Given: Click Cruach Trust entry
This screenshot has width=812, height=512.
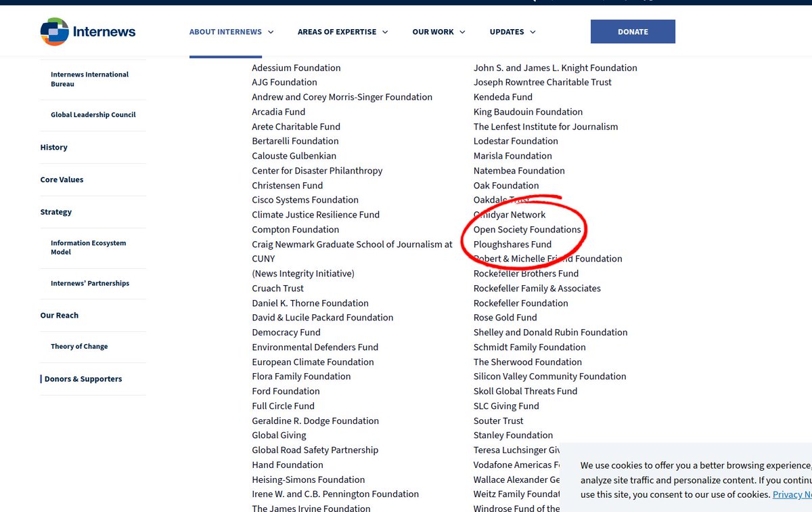Looking at the screenshot, I should 278,289.
